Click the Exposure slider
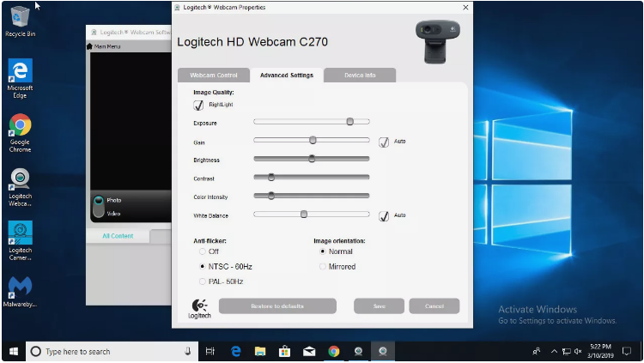 [312, 122]
